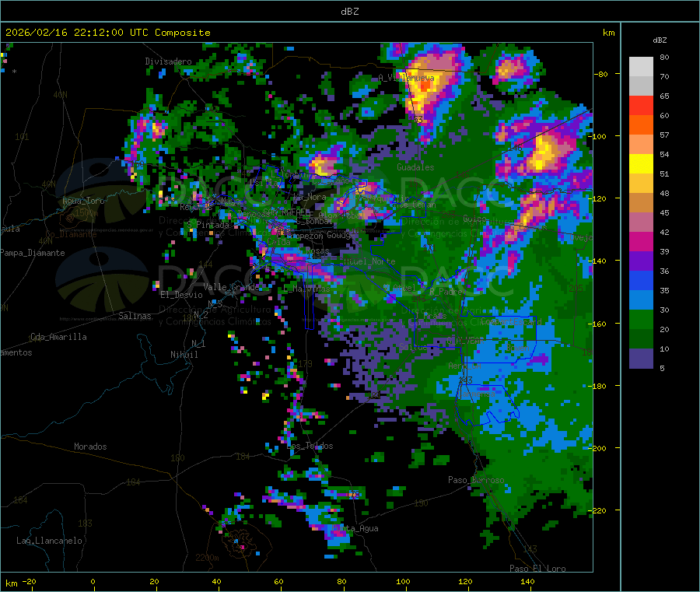Image resolution: width=700 pixels, height=592 pixels.
Task: Click the '2200m' elevation label
Action: coord(207,558)
